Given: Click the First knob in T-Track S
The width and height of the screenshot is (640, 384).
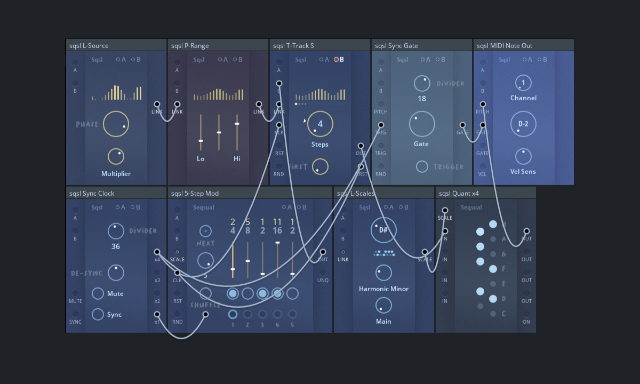Looking at the screenshot, I should coord(320,166).
